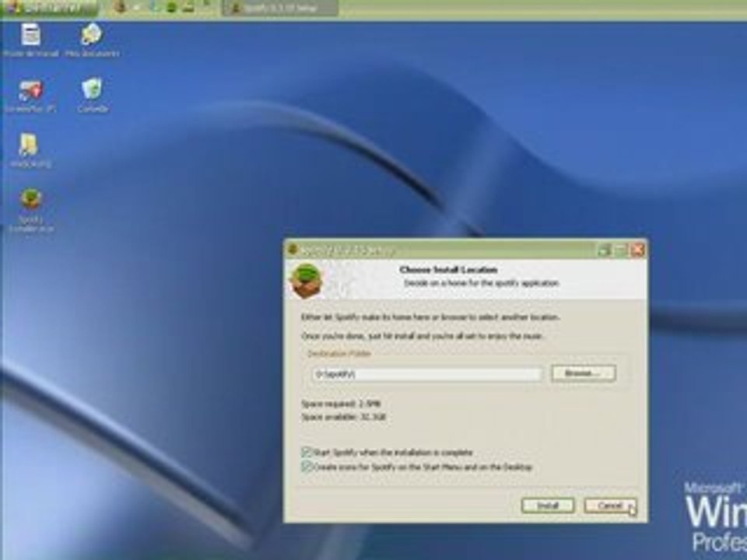Untick Start Spotify when installation is complete
747x560 pixels.
pyautogui.click(x=307, y=451)
